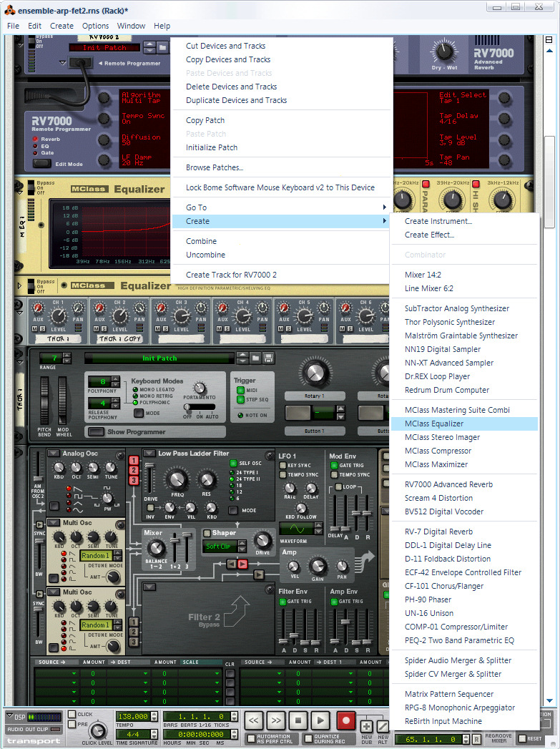Open the Low Pass Ladder Filter type dropdown
Image resolution: width=560 pixels, height=749 pixels.
[149, 454]
